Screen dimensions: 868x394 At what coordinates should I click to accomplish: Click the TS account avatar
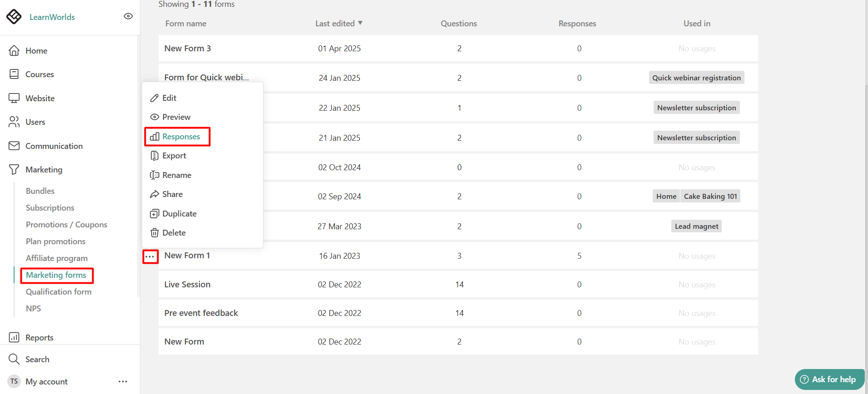pyautogui.click(x=14, y=381)
